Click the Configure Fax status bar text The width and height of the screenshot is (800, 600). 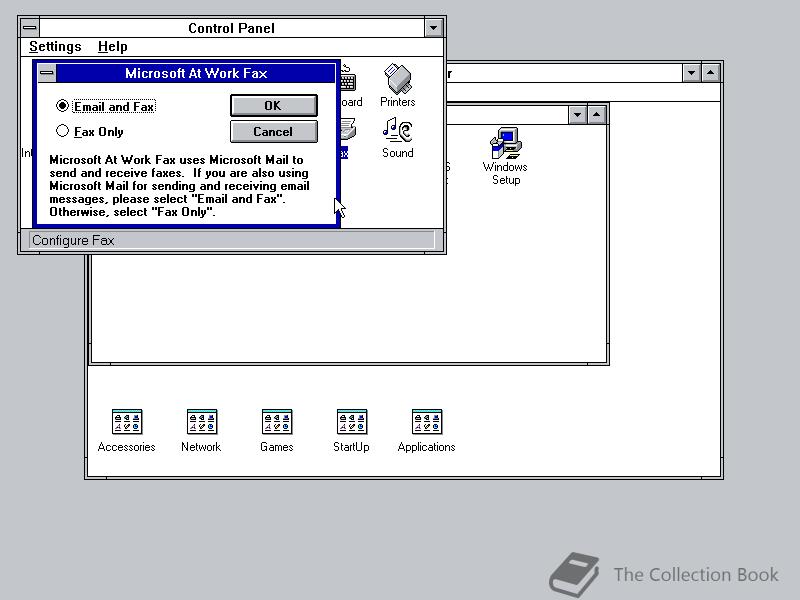point(73,240)
